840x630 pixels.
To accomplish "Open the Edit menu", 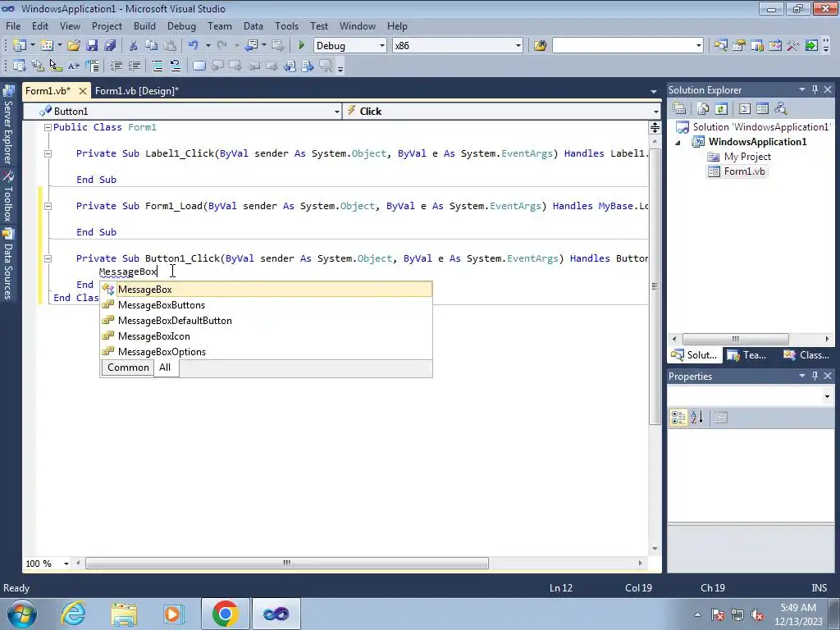I will (x=39, y=25).
